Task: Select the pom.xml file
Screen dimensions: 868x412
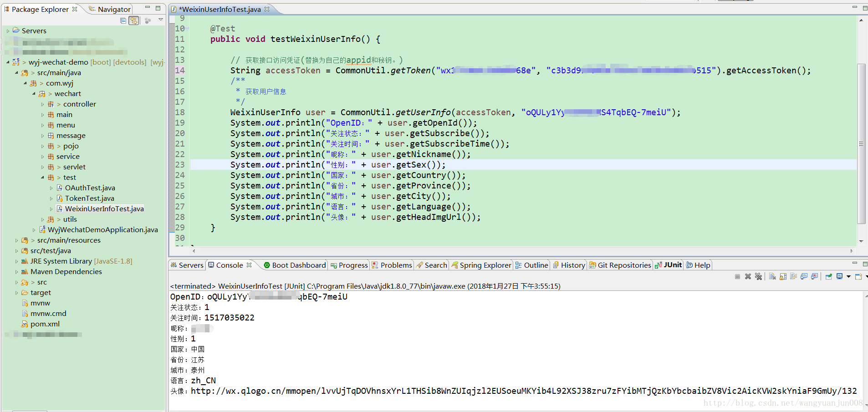Action: [45, 324]
